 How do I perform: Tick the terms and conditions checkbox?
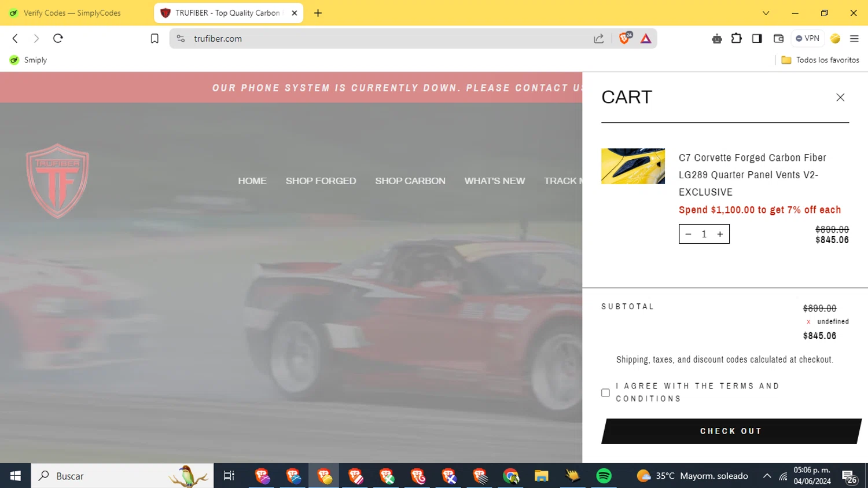tap(605, 392)
